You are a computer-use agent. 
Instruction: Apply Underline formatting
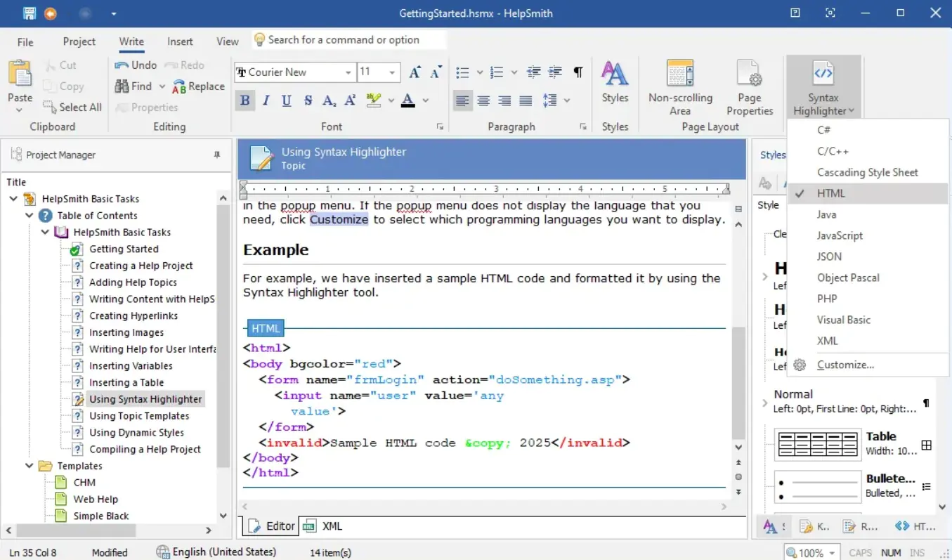point(287,100)
